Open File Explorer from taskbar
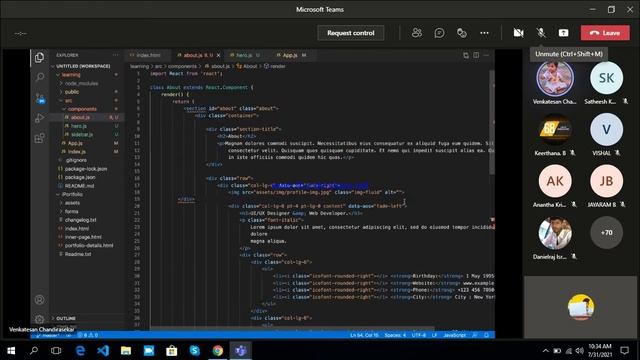Viewport: 640px width, 360px height. (126, 350)
